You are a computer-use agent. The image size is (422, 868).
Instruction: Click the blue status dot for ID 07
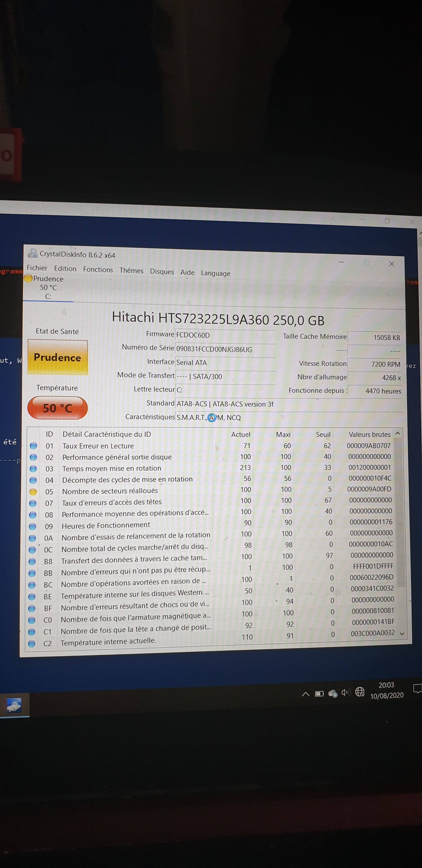point(33,503)
